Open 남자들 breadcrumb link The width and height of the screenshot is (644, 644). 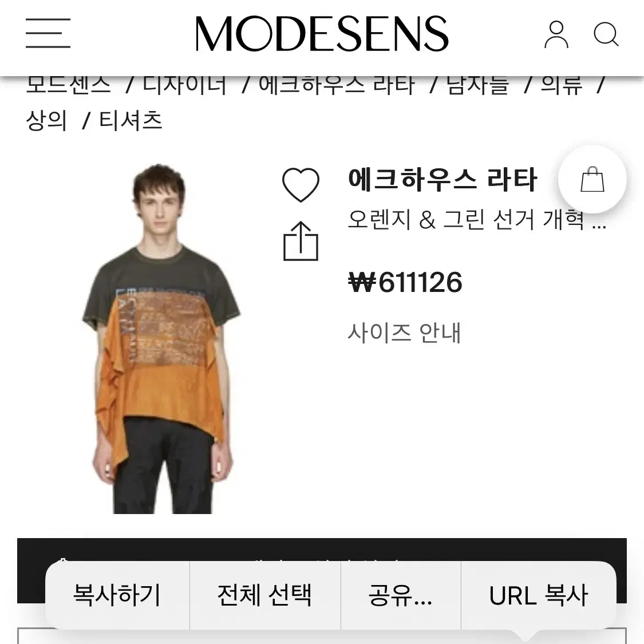(x=477, y=85)
